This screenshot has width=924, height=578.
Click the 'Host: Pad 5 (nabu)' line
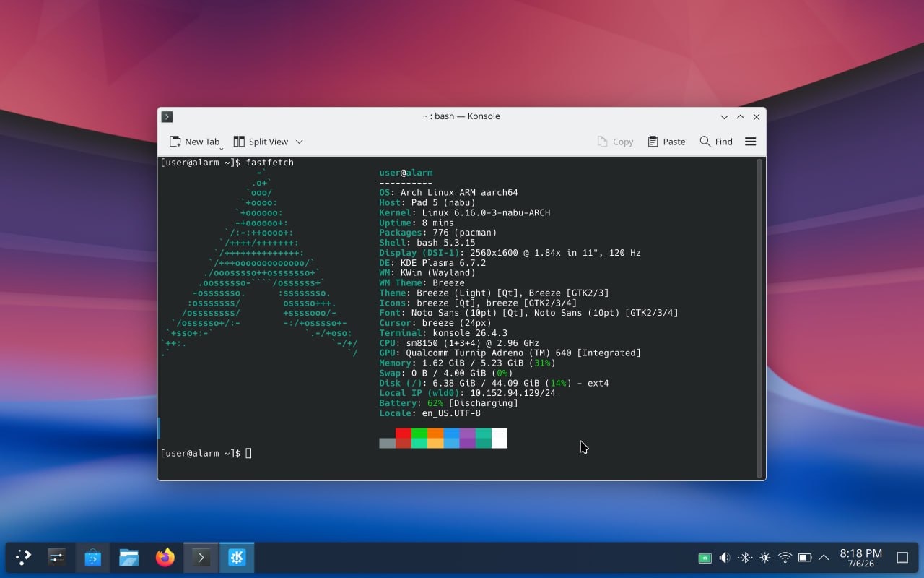427,203
